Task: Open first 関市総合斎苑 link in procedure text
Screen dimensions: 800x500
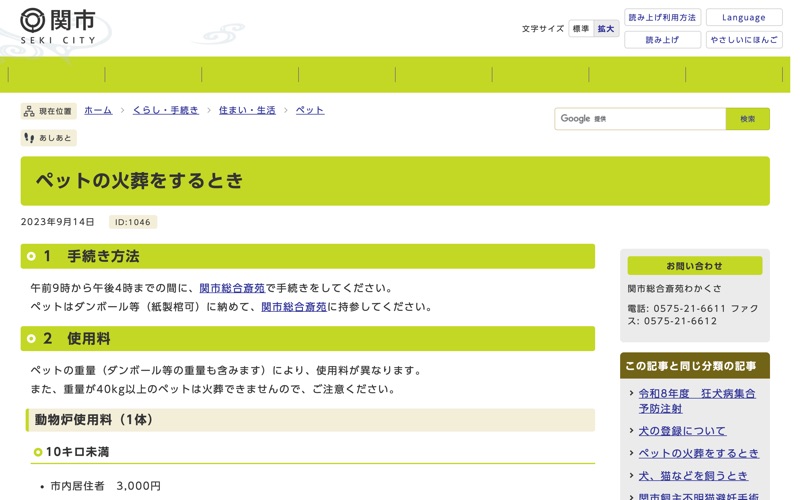Action: pyautogui.click(x=232, y=288)
